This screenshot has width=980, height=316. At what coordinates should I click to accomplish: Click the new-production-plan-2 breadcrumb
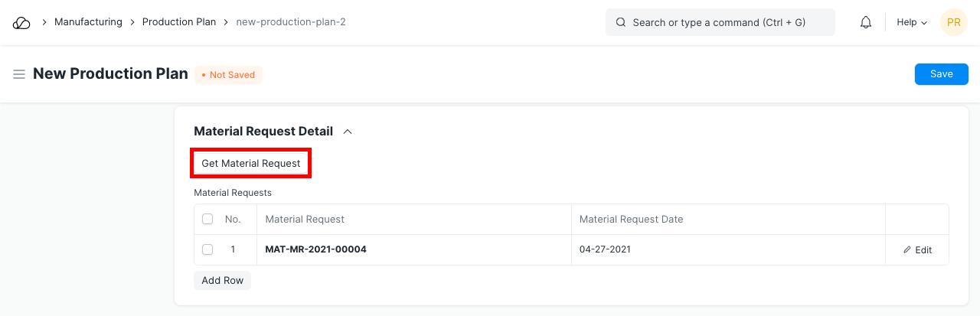291,22
